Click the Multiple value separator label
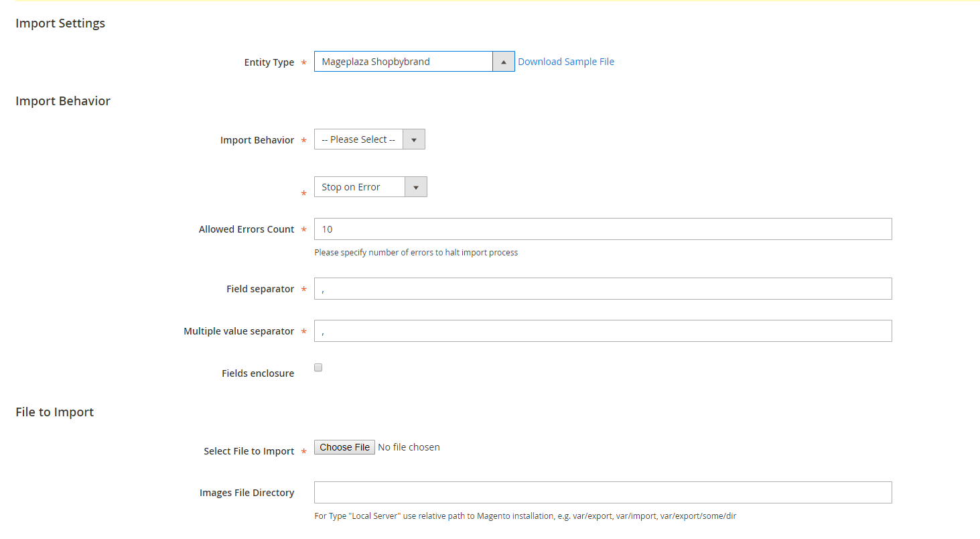Screen dimensions: 980x539 click(238, 331)
